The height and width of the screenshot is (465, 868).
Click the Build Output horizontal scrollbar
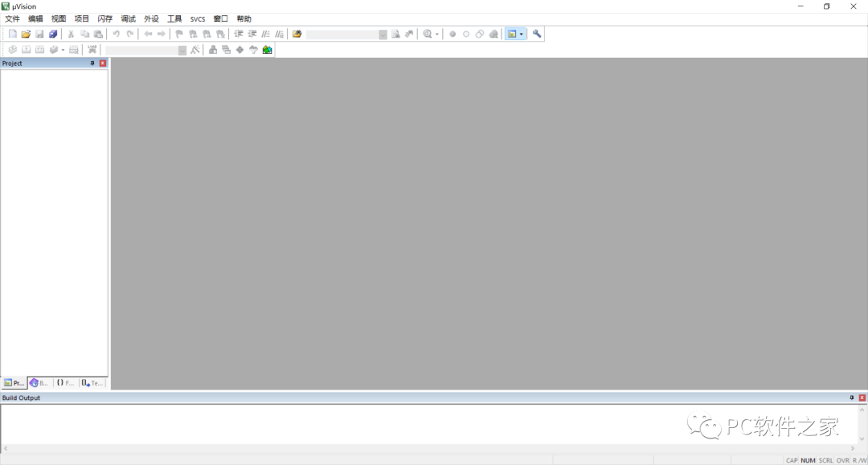tap(429, 448)
